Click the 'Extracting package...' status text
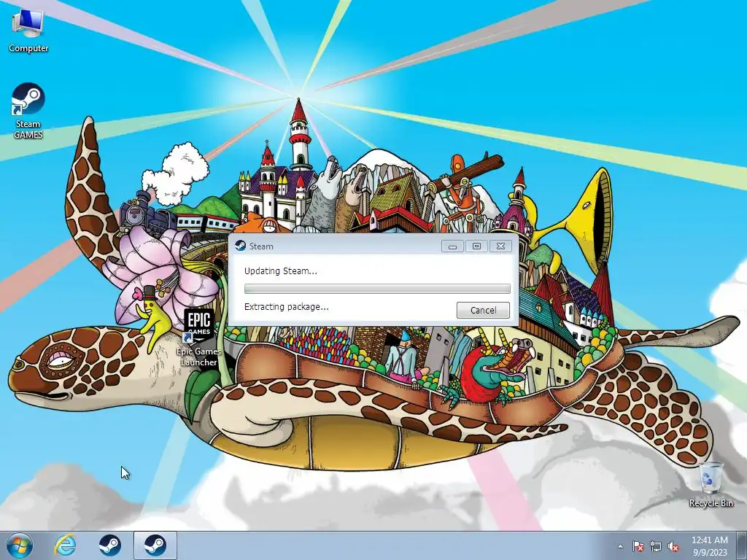Screen dimensions: 747x560 286,307
